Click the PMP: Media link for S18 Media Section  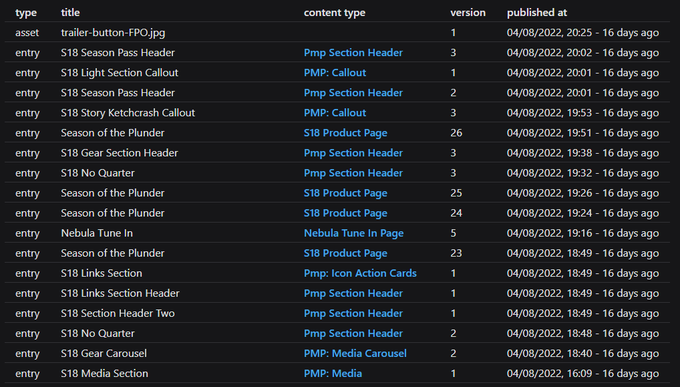[x=333, y=373]
